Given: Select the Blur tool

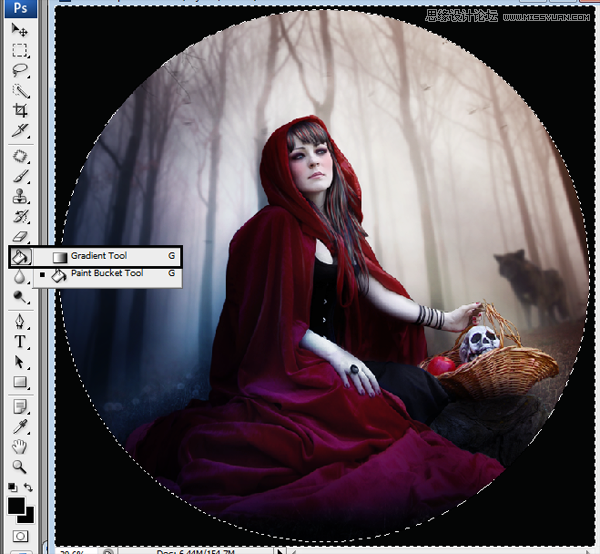Looking at the screenshot, I should [x=20, y=277].
